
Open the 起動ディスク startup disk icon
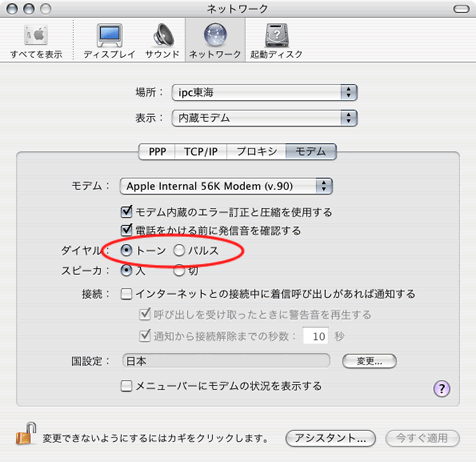(x=277, y=35)
